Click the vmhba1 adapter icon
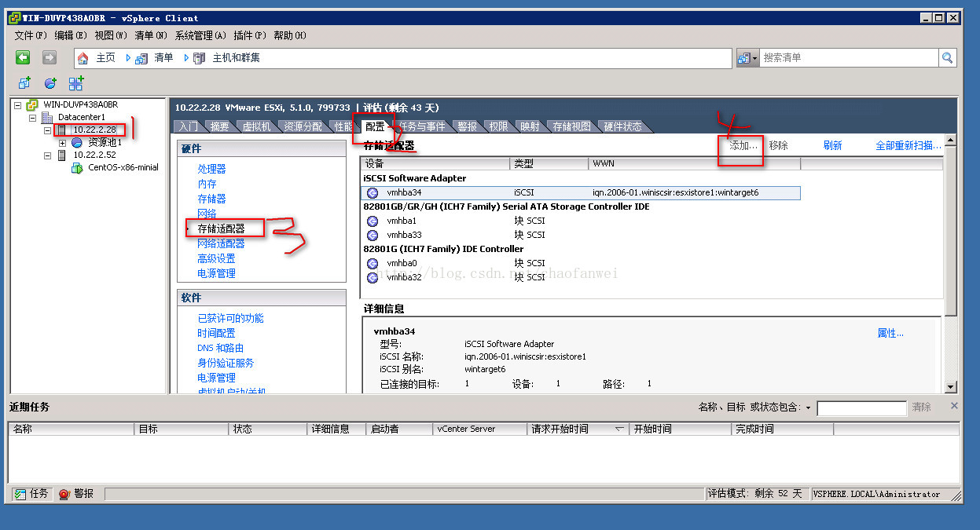The image size is (980, 530). coord(373,221)
